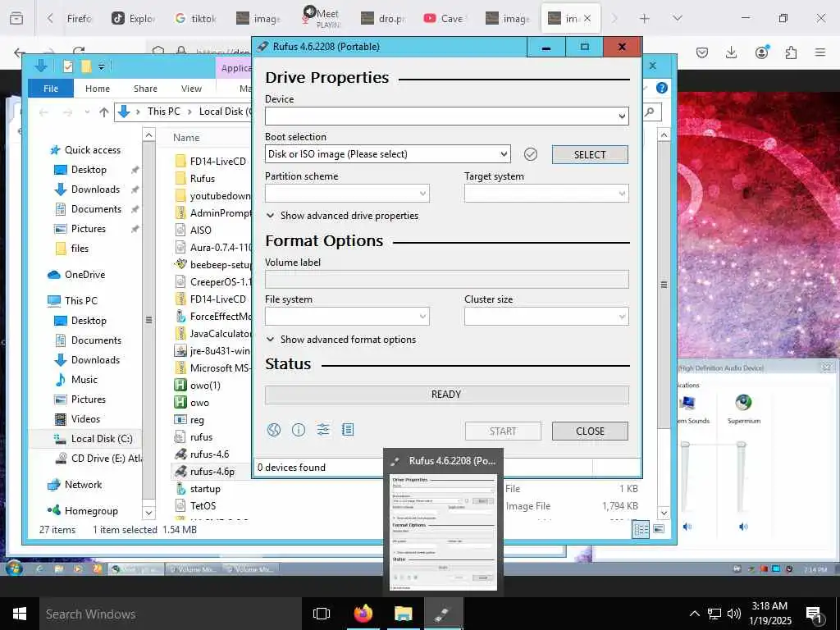This screenshot has width=840, height=630.
Task: Click Rufus READY progress bar
Action: pos(447,395)
